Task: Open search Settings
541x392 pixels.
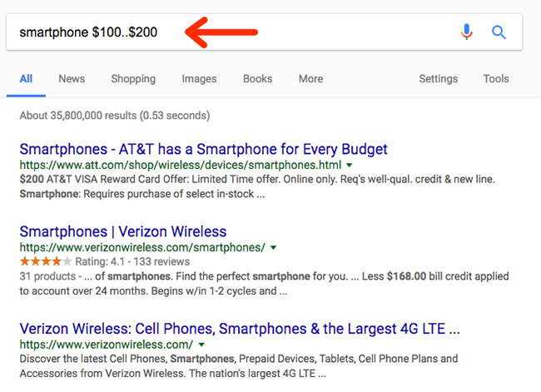Action: click(x=438, y=79)
